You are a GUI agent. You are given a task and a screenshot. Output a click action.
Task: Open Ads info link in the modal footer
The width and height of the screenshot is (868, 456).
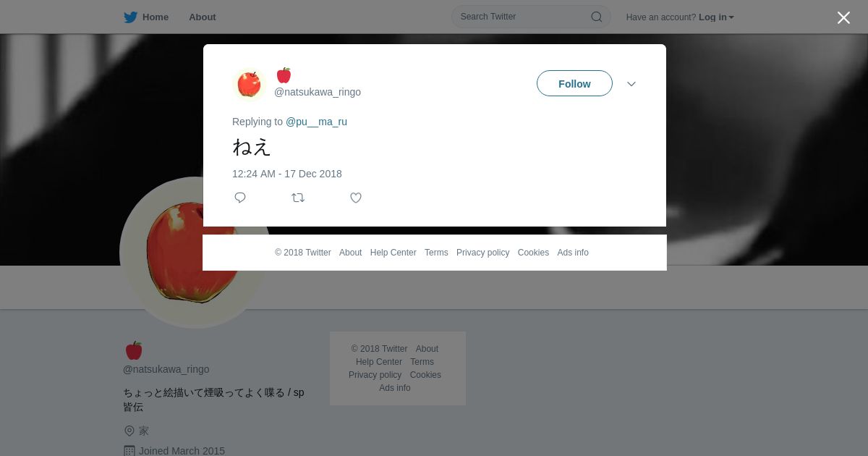click(573, 253)
